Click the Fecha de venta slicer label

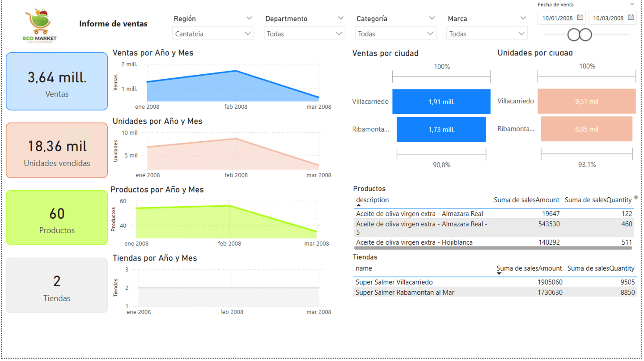(x=556, y=4)
